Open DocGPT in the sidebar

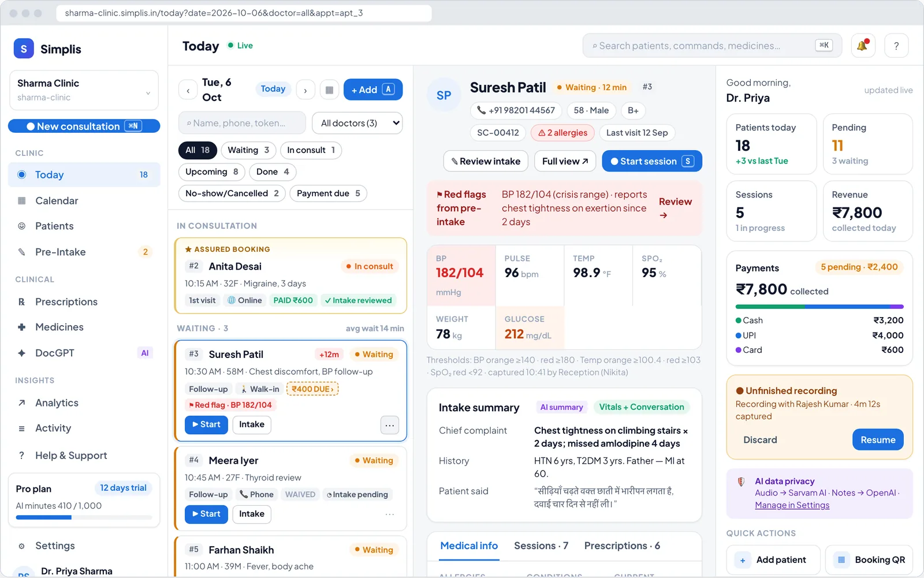84,353
